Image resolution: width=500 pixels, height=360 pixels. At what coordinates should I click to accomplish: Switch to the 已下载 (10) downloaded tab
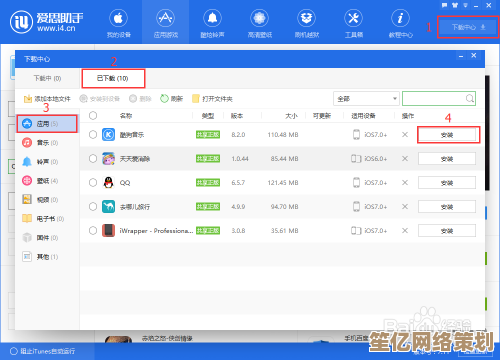pyautogui.click(x=113, y=78)
